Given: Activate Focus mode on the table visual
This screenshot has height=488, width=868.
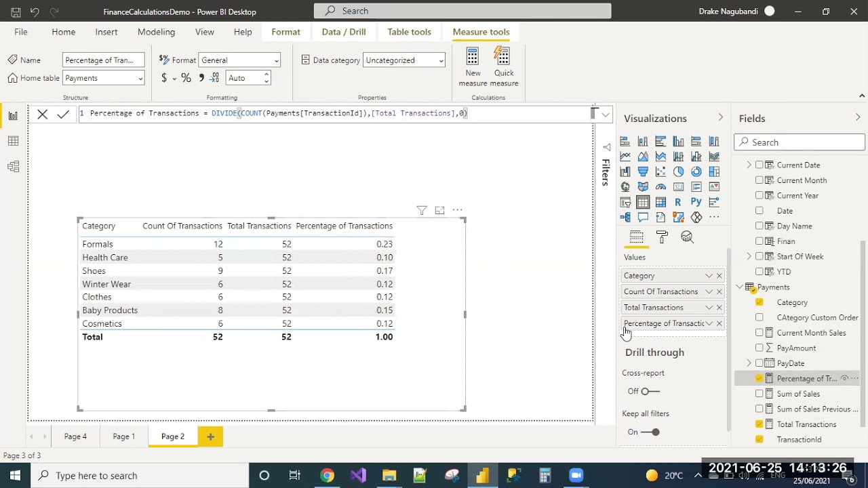Looking at the screenshot, I should (439, 211).
